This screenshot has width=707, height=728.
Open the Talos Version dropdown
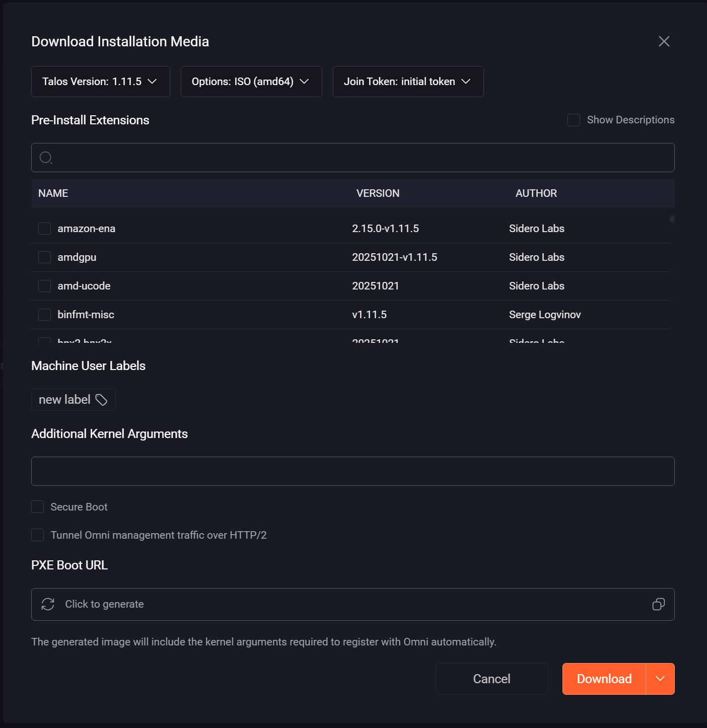(x=100, y=82)
